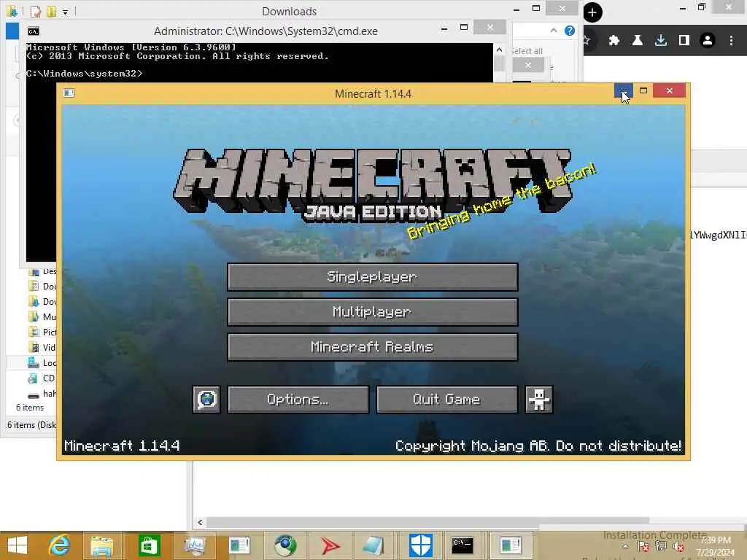Show hidden system tray icons

coord(625,547)
